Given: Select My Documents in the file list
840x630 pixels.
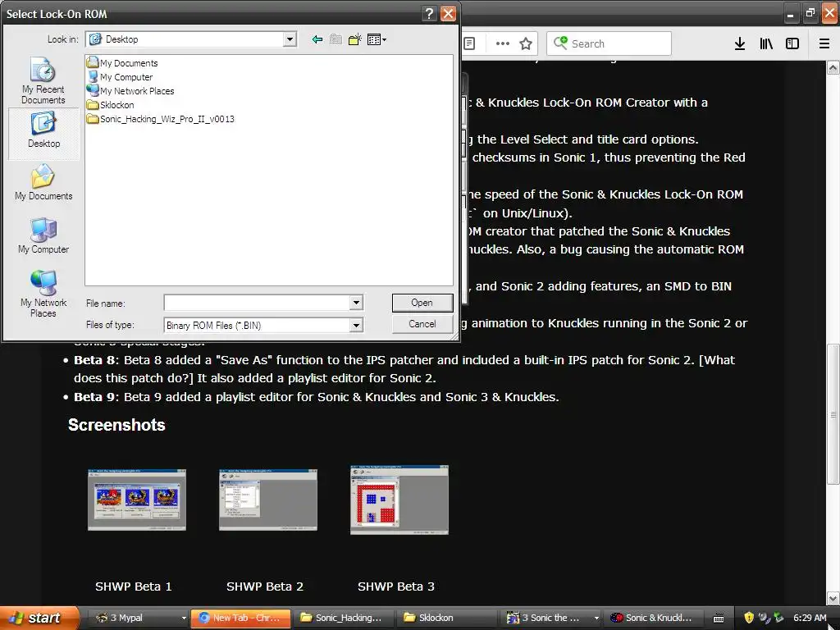Looking at the screenshot, I should tap(123, 62).
